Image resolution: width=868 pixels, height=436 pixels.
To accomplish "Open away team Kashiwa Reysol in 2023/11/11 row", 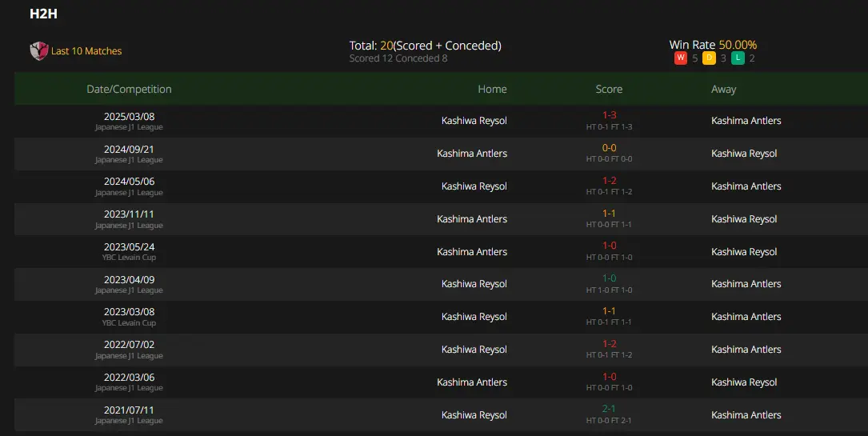I will [x=744, y=219].
